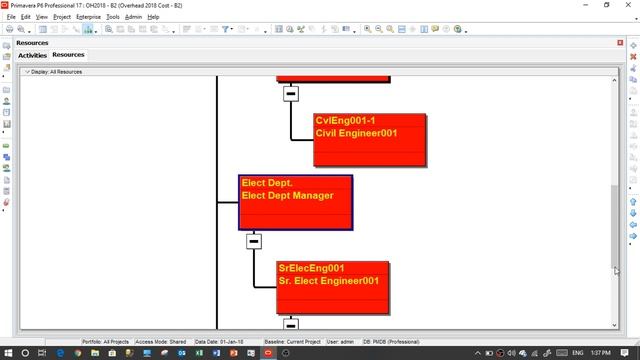The height and width of the screenshot is (360, 640).
Task: Click the Level Resources toolbar icon
Action: 301,29
